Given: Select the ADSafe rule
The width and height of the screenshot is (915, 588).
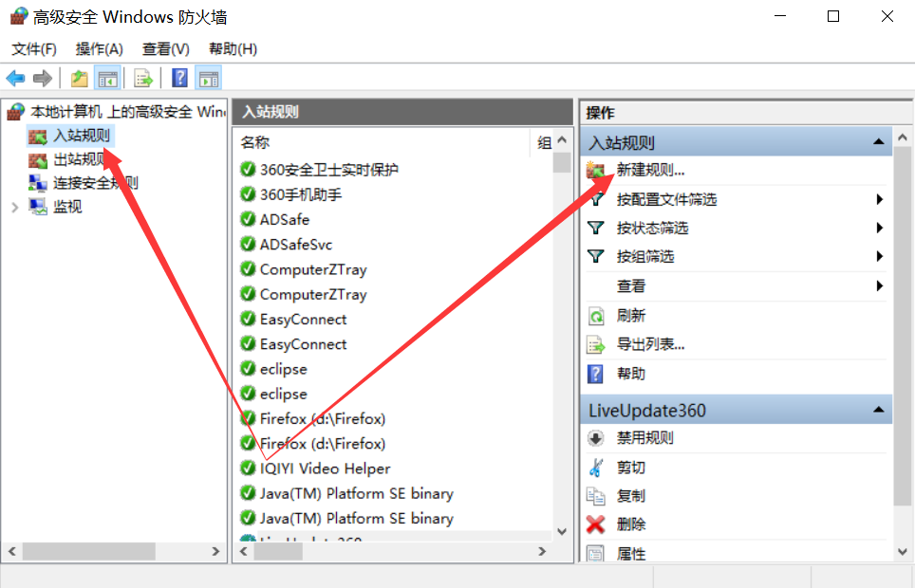Looking at the screenshot, I should click(285, 220).
